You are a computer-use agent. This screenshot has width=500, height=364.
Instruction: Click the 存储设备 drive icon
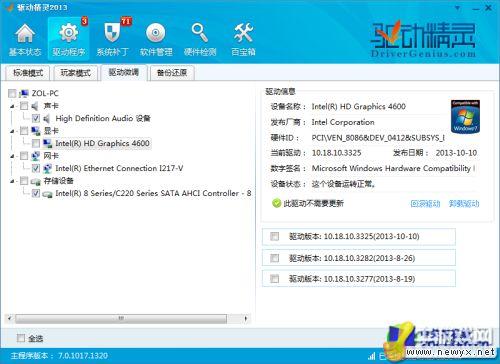35,181
